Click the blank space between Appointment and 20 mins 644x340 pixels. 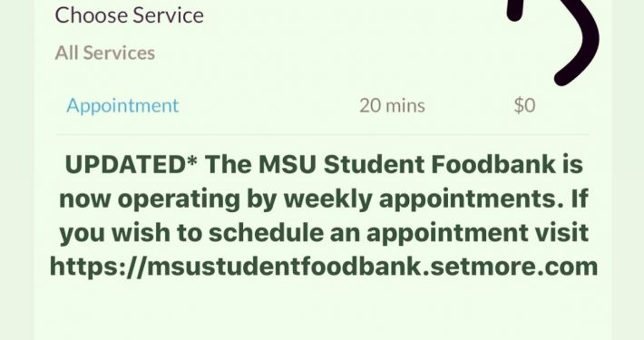pyautogui.click(x=269, y=106)
